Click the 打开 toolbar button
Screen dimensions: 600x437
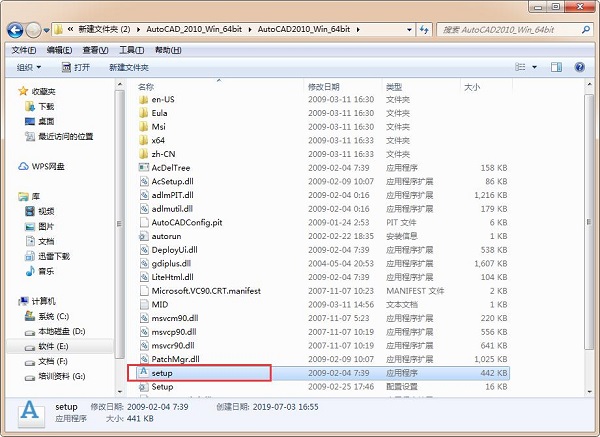76,68
